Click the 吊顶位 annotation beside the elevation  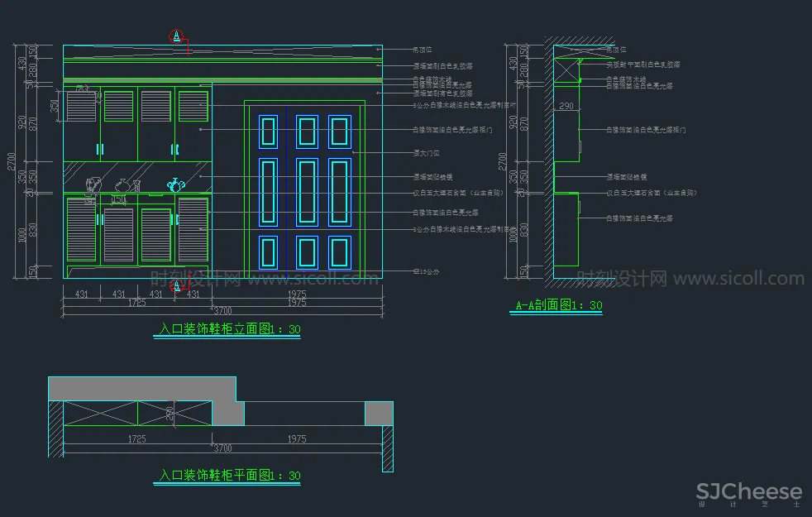point(423,50)
